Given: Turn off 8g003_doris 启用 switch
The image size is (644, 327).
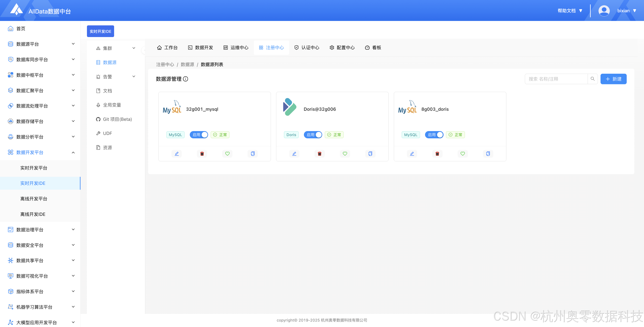Looking at the screenshot, I should (x=434, y=135).
